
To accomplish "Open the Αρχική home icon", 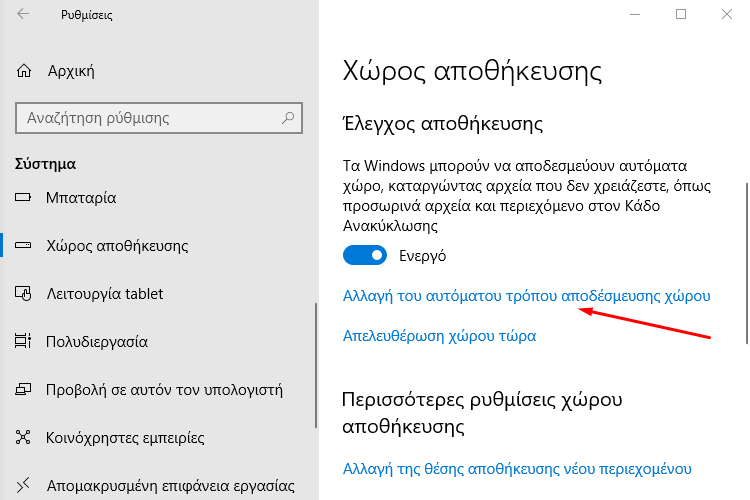I will pyautogui.click(x=23, y=71).
